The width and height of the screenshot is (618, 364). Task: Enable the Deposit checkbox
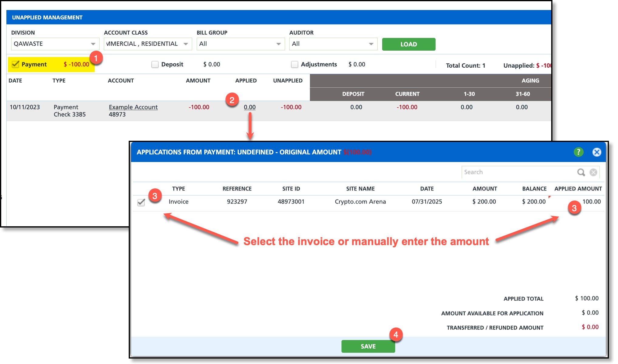155,64
